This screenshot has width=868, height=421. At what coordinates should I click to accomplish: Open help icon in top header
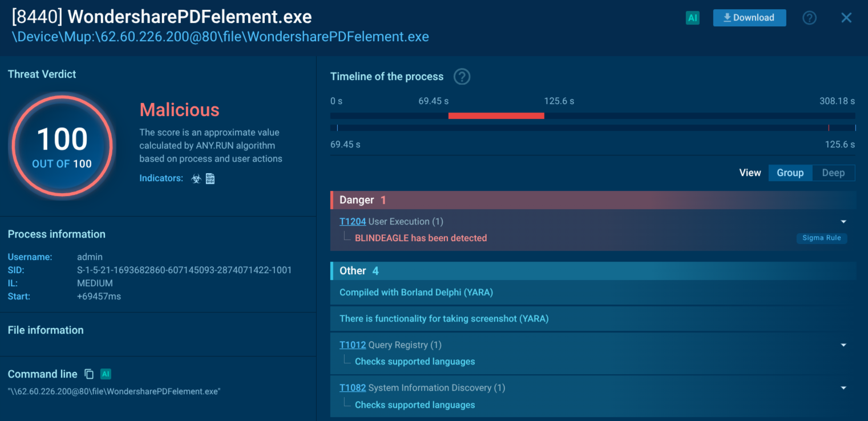click(x=809, y=18)
